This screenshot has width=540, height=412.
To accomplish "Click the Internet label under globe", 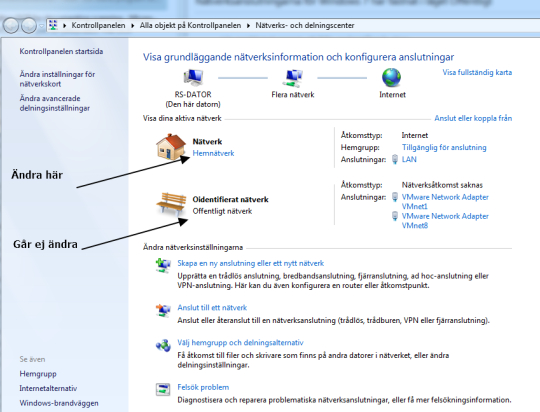I will pyautogui.click(x=392, y=94).
